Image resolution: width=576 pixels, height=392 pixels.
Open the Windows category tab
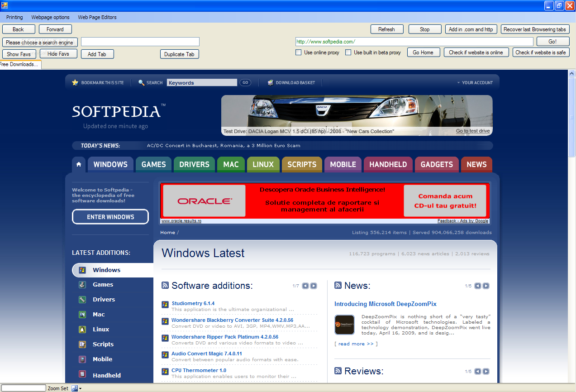[x=110, y=165]
